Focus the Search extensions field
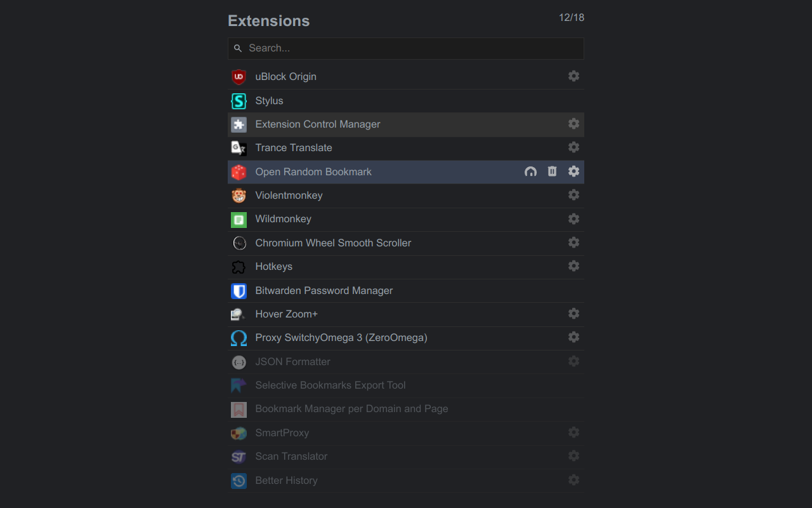This screenshot has width=812, height=508. [x=406, y=48]
